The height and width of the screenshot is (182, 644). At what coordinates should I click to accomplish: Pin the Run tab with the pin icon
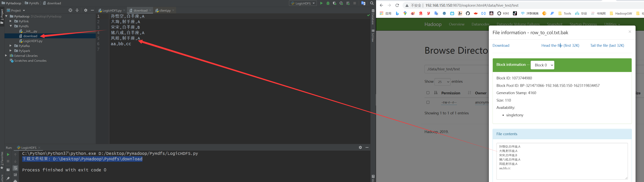point(8,178)
